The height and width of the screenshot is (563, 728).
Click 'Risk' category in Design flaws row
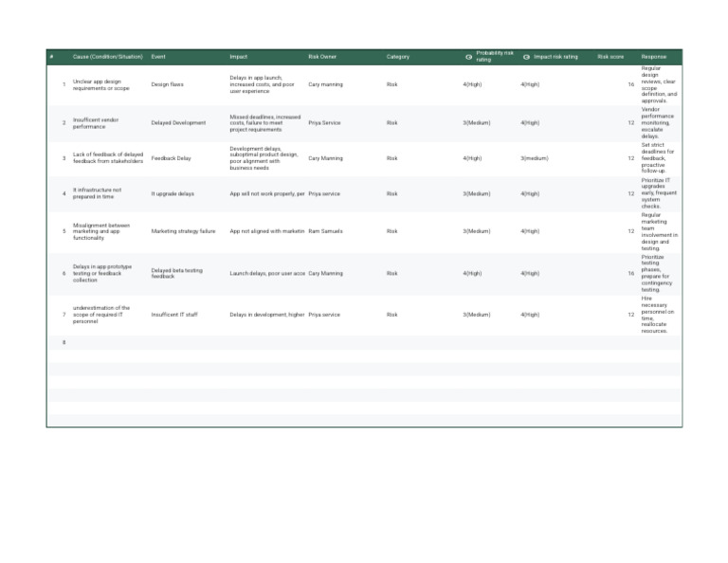pyautogui.click(x=391, y=84)
